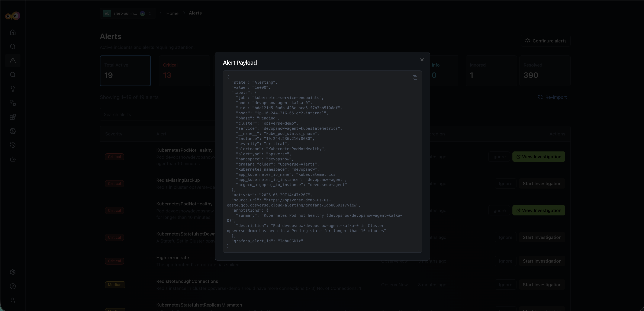
Task: Select the Total Active 19 card
Action: click(x=125, y=71)
